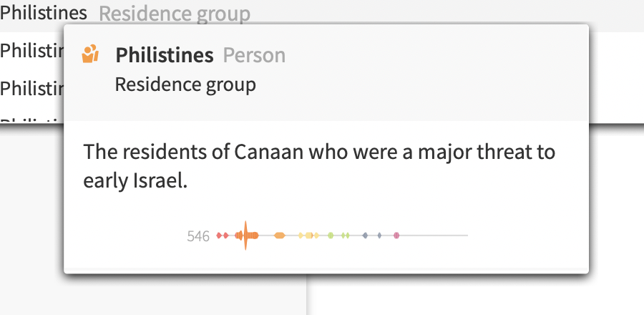Click the tall orange spike on the timeline
Image resolution: width=644 pixels, height=315 pixels.
tap(245, 235)
